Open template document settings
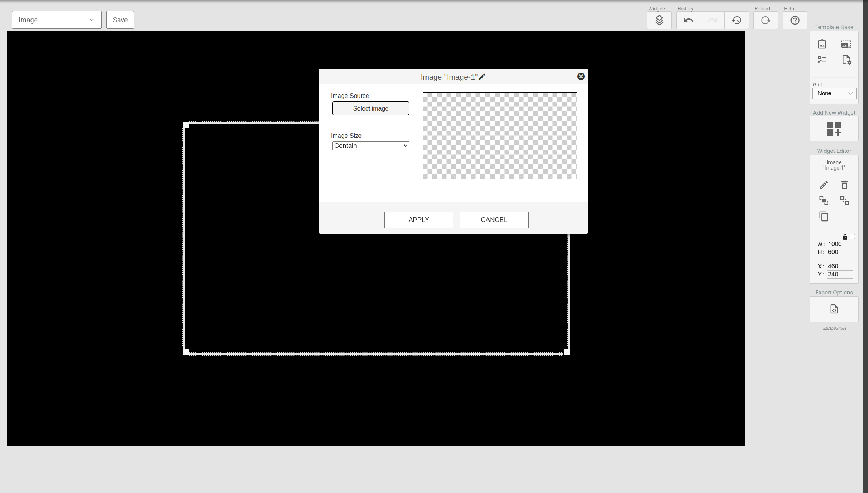The width and height of the screenshot is (868, 493). 846,60
